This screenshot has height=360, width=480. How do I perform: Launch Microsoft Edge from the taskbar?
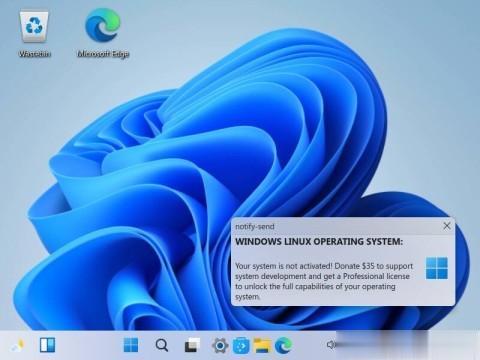click(284, 345)
